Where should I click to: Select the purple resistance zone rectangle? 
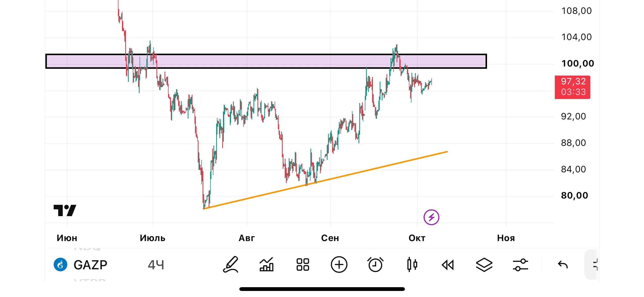point(266,61)
